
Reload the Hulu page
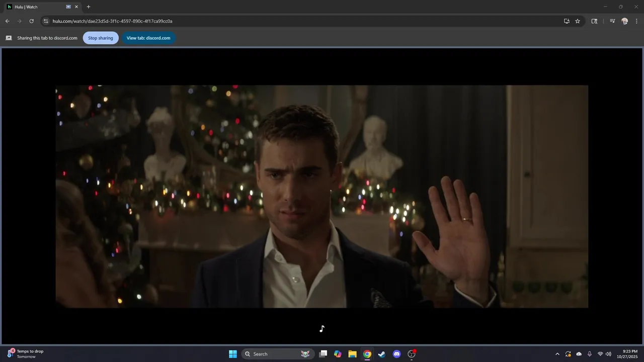click(31, 21)
